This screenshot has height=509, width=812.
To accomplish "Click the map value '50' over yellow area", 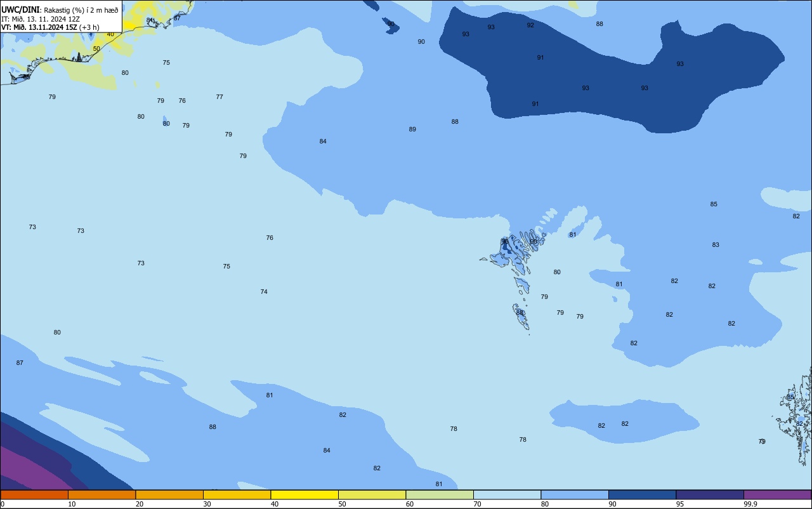I will [96, 49].
